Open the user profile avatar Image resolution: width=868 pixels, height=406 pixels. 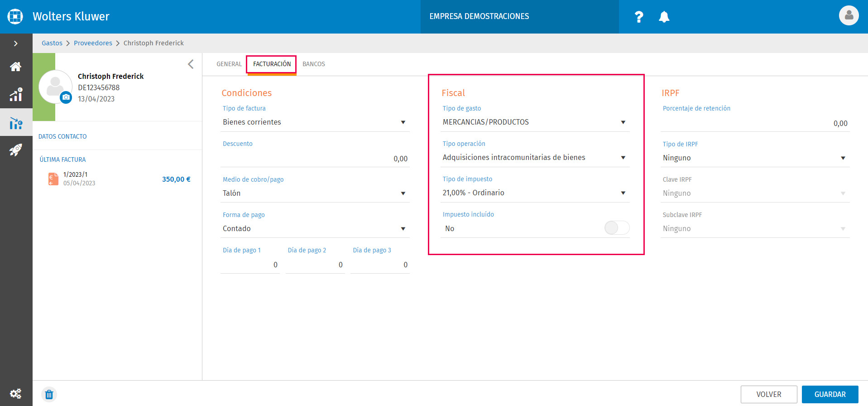click(x=849, y=16)
